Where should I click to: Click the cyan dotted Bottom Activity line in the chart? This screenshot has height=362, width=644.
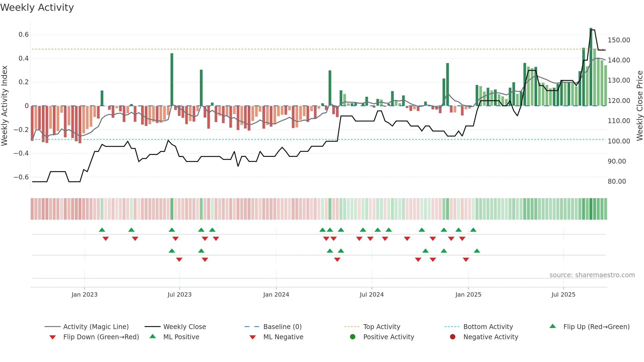pyautogui.click(x=318, y=139)
